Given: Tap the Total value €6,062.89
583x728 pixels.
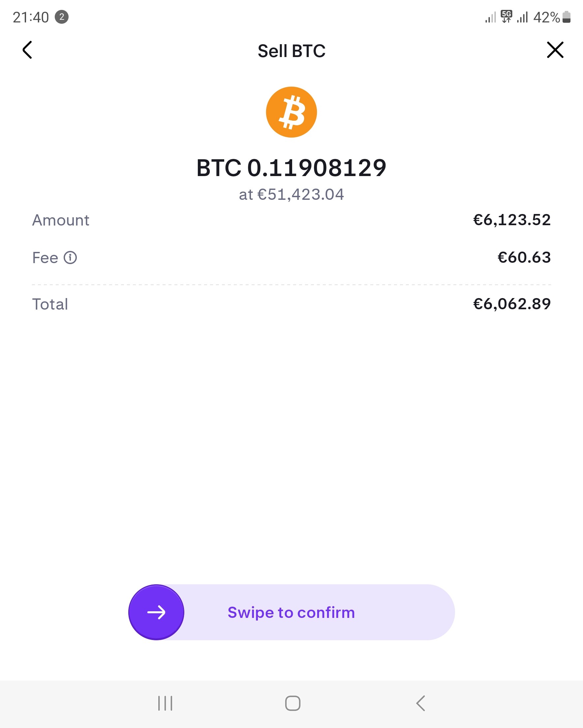Looking at the screenshot, I should coord(512,304).
